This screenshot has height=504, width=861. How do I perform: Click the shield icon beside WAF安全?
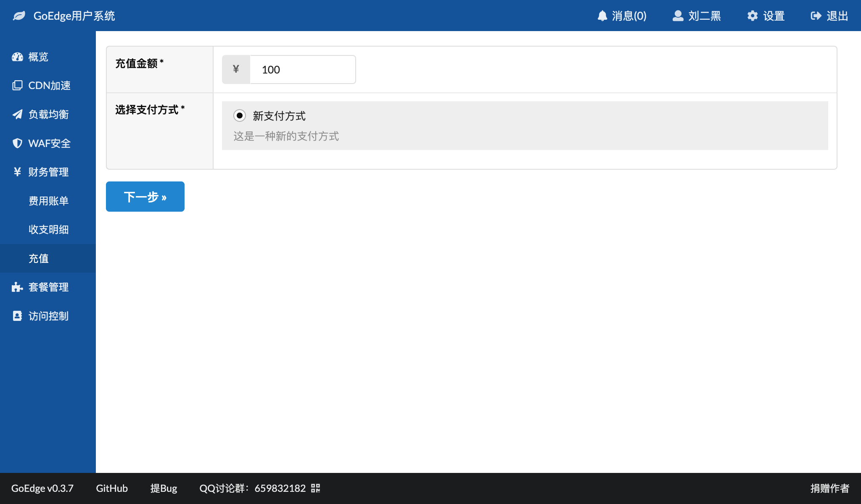point(17,143)
